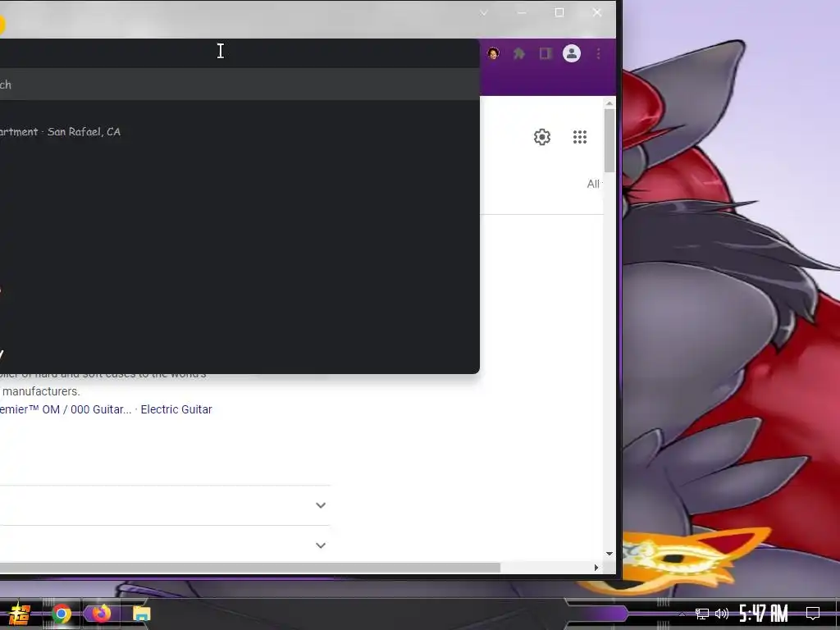Image resolution: width=840 pixels, height=630 pixels.
Task: Minimize the Chrome window
Action: click(x=522, y=12)
